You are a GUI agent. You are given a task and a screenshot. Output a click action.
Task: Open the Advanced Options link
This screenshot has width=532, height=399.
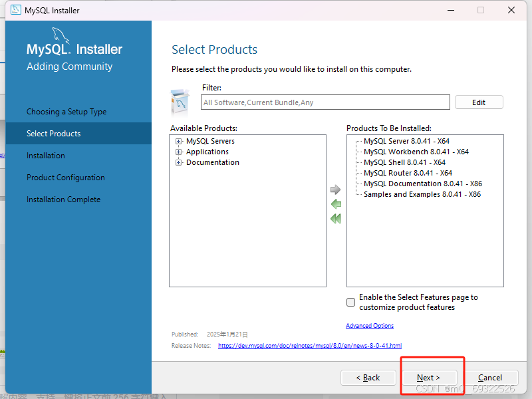coord(370,326)
